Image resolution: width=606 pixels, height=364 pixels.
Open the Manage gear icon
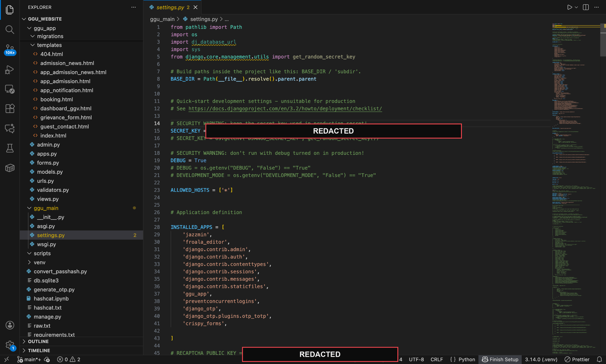coord(10,345)
